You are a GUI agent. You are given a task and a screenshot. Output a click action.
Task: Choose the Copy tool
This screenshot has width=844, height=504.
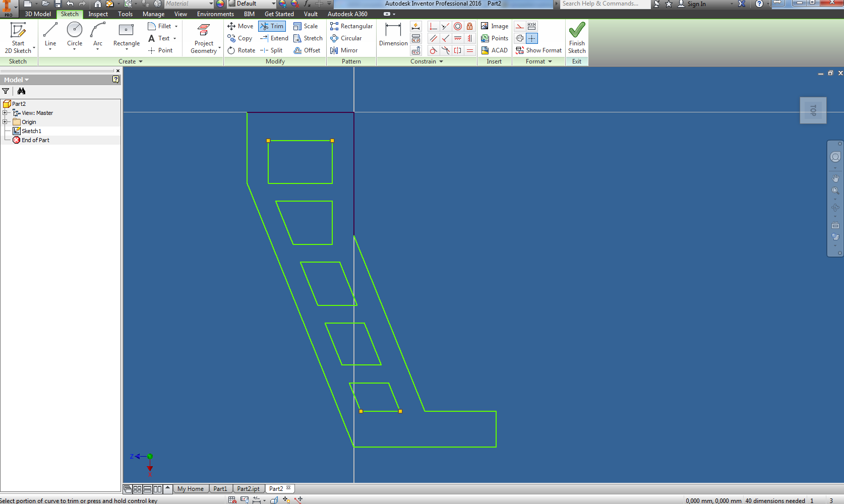[240, 38]
